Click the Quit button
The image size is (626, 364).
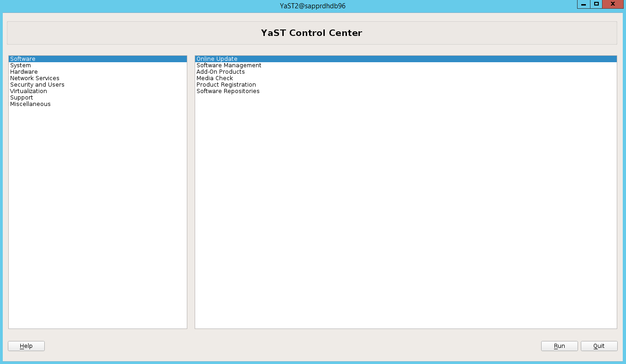point(599,346)
